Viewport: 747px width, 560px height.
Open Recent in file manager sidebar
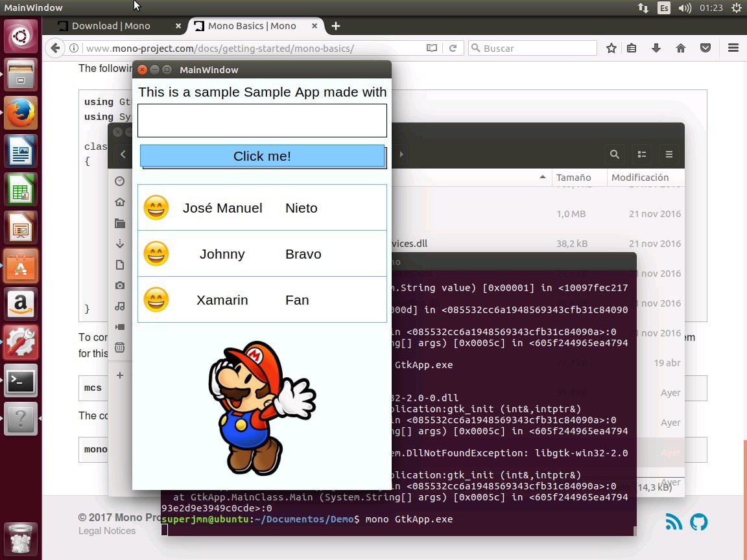click(120, 181)
